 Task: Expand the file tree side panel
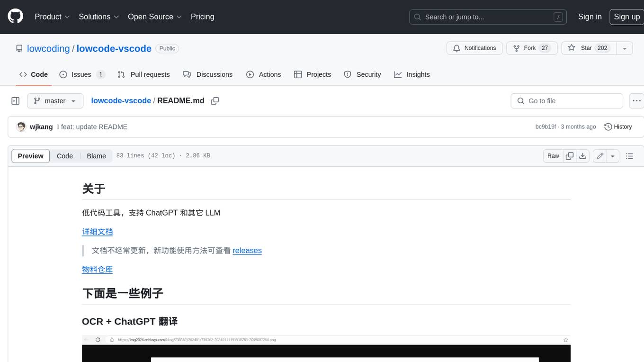[16, 101]
